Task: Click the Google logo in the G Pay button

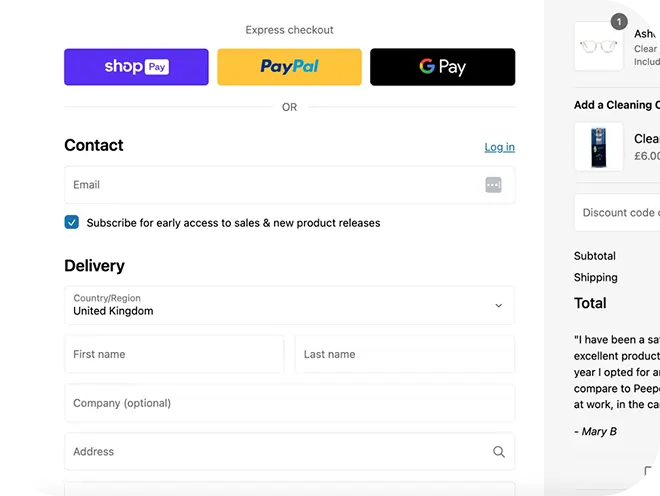Action: [427, 67]
